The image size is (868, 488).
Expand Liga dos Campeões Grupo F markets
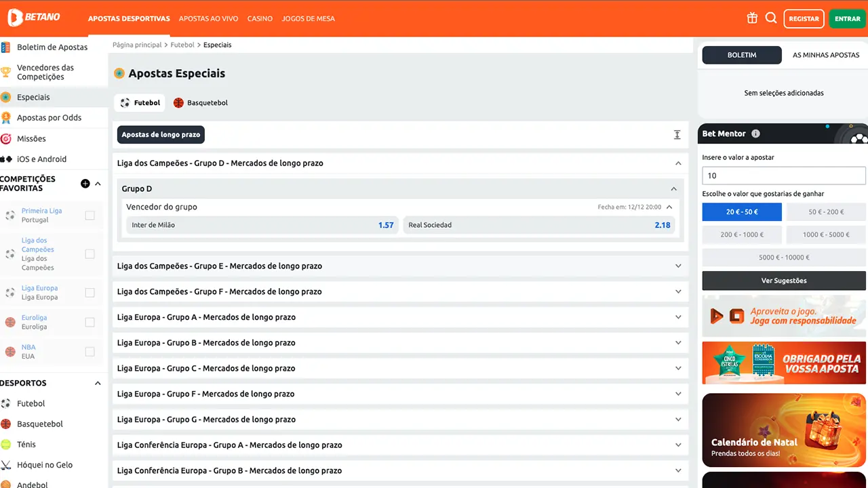[678, 291]
